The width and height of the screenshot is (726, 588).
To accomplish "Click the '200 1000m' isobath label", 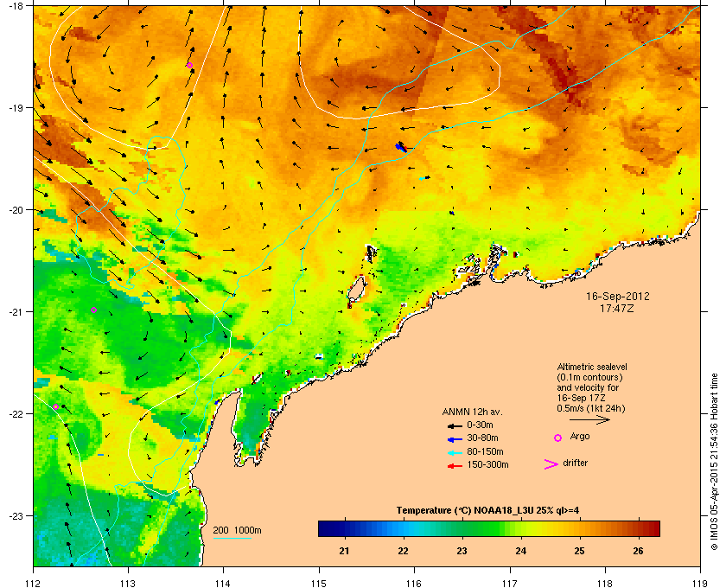I will click(237, 531).
